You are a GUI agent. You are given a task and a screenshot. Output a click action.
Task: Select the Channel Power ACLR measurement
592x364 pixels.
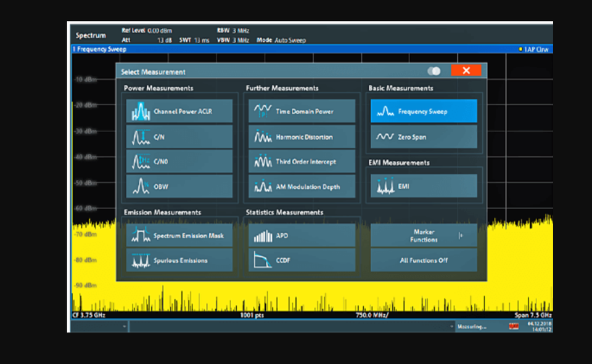point(179,111)
